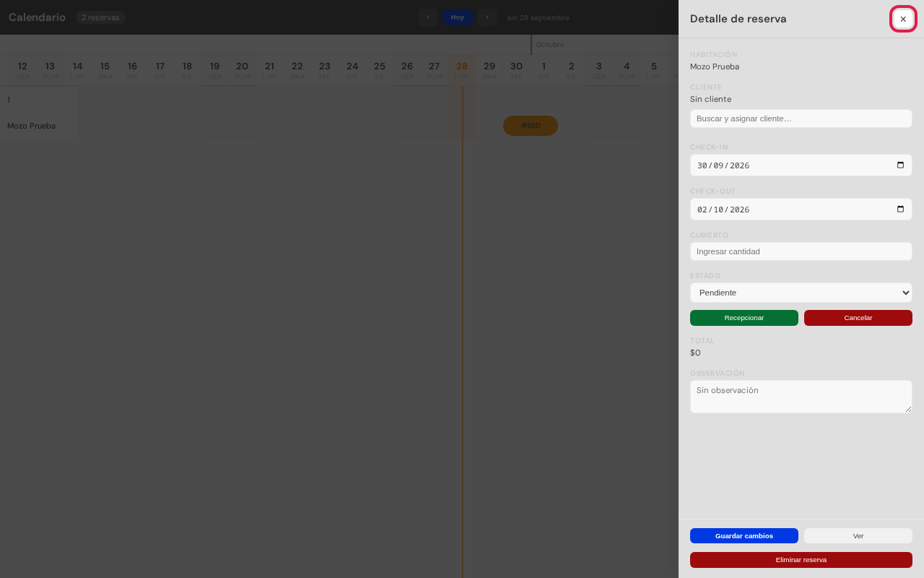
Task: Click the Calendario heading
Action: [37, 17]
